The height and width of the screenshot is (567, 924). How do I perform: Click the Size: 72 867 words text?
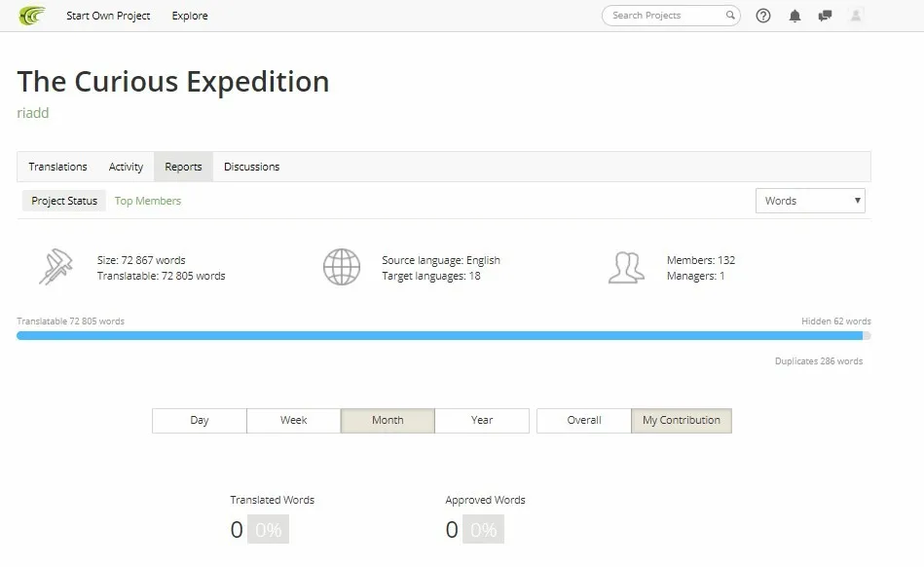[141, 260]
